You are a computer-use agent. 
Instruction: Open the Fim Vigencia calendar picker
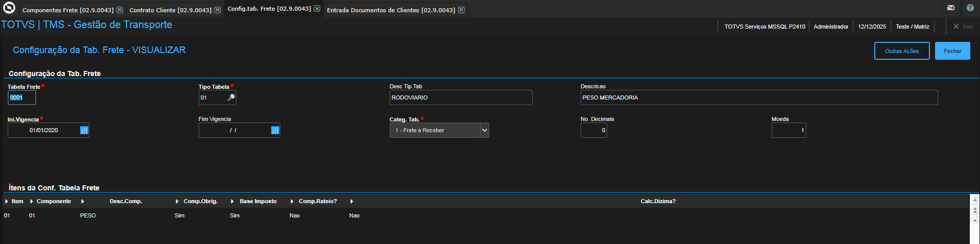(275, 131)
